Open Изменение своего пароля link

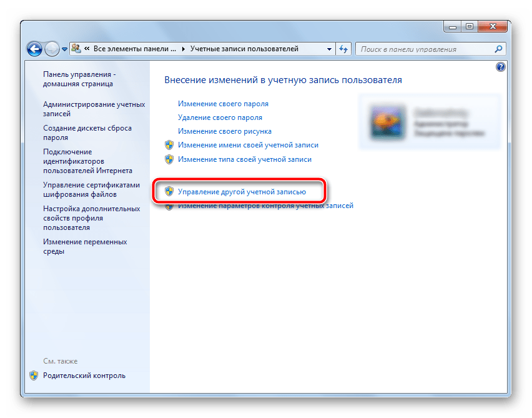pyautogui.click(x=223, y=104)
